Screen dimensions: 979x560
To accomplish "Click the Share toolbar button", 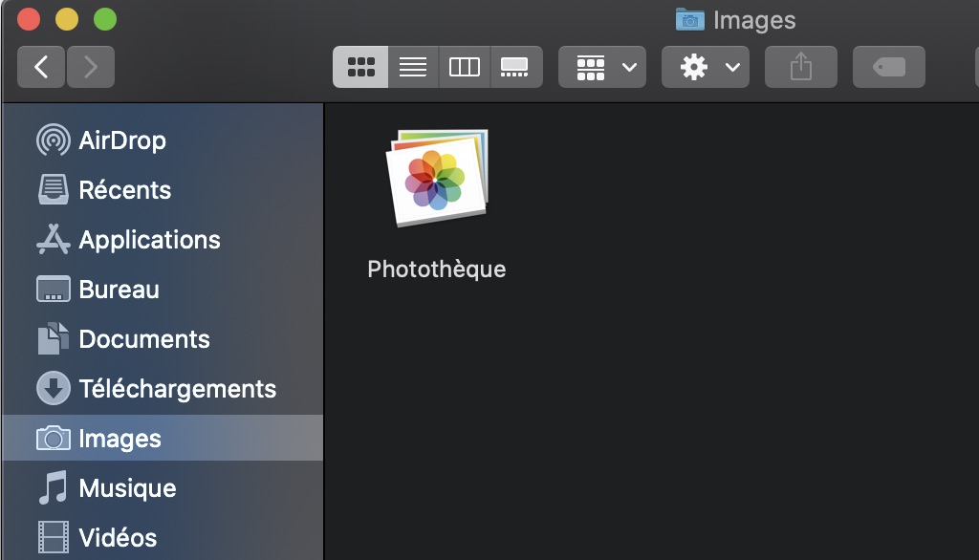I will click(x=801, y=67).
